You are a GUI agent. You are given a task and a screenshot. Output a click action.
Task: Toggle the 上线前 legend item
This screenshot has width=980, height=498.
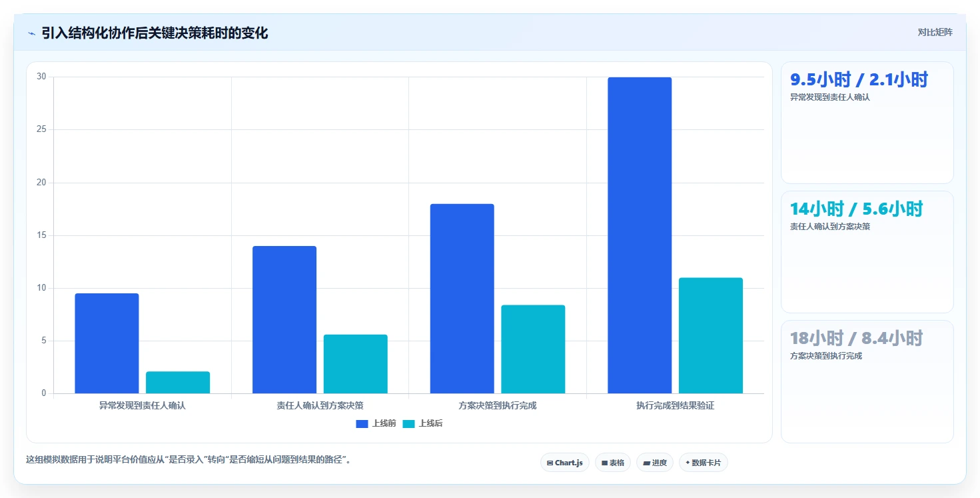point(376,423)
